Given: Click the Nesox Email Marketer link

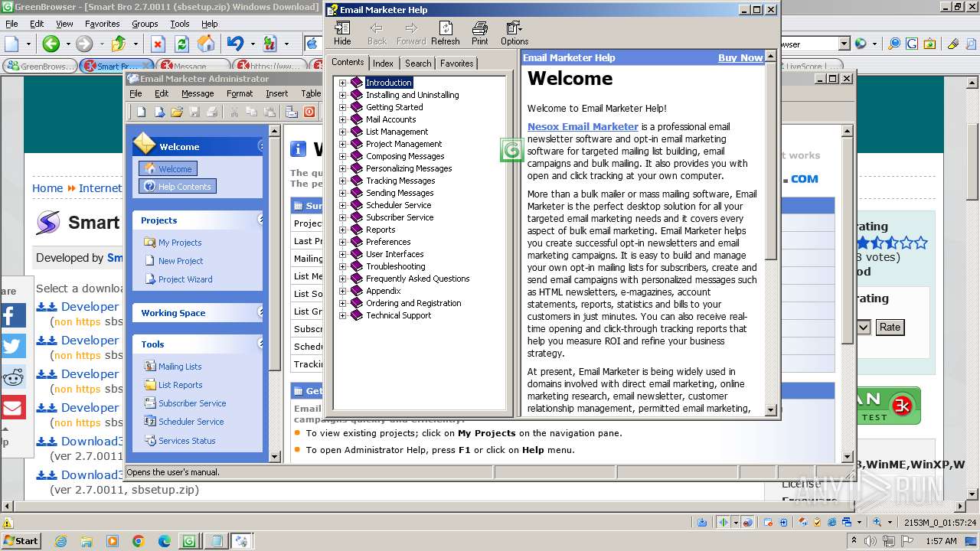Looking at the screenshot, I should [583, 126].
